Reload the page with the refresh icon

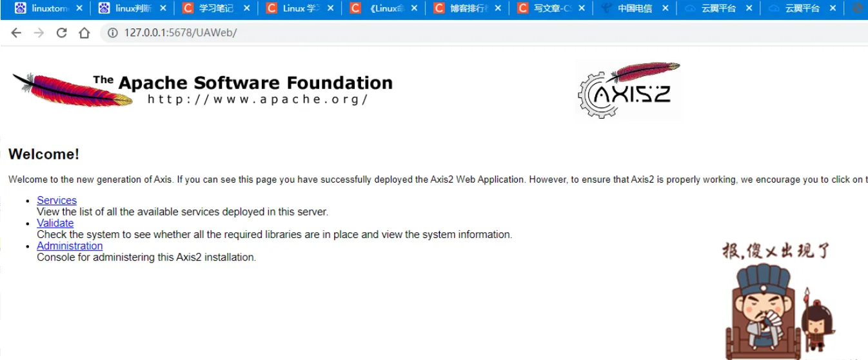point(62,33)
